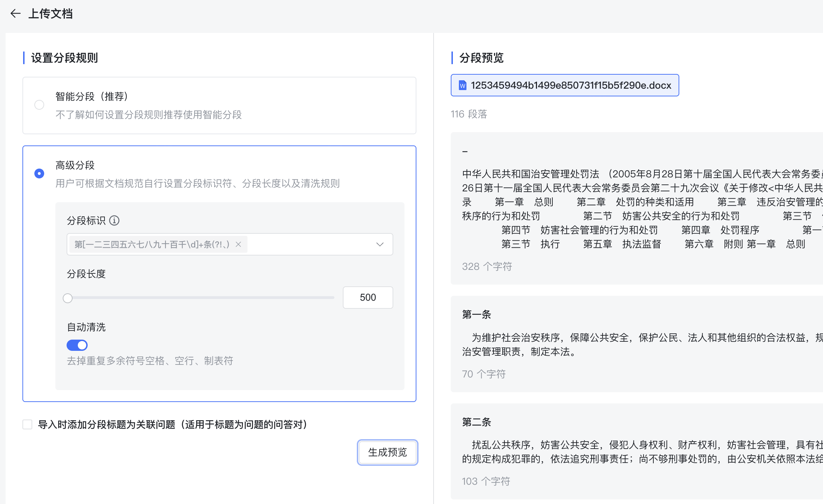Click the 103 个字符 count label
This screenshot has width=823, height=504.
(x=486, y=481)
